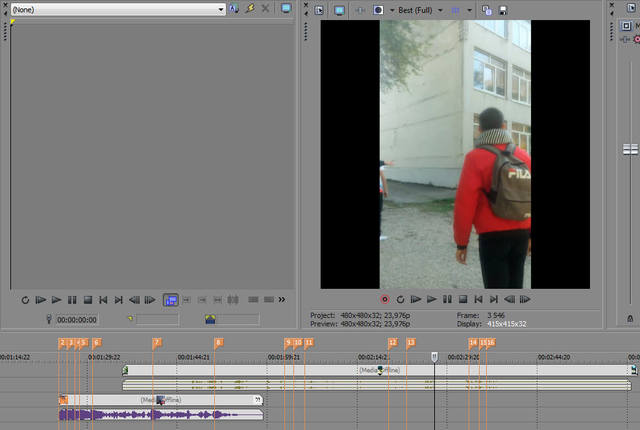This screenshot has height=430, width=640.
Task: Select timeline marker 11
Action: [309, 343]
